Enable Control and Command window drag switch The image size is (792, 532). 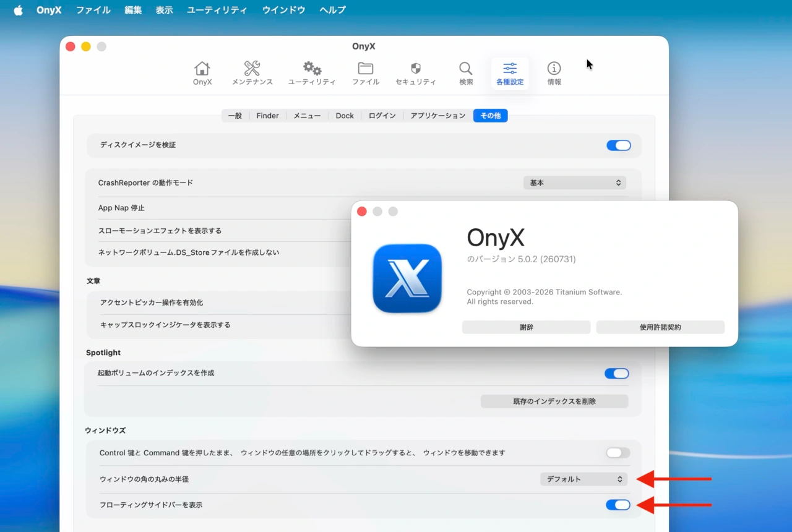[618, 453]
